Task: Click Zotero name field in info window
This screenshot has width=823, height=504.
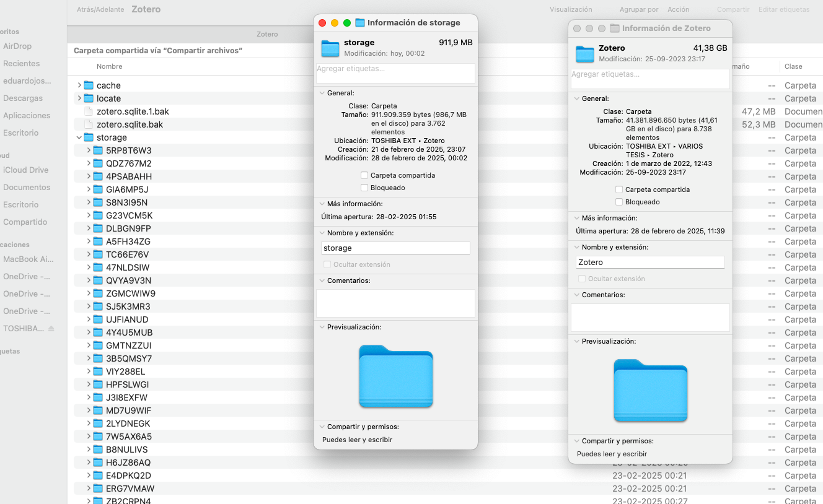Action: (650, 262)
